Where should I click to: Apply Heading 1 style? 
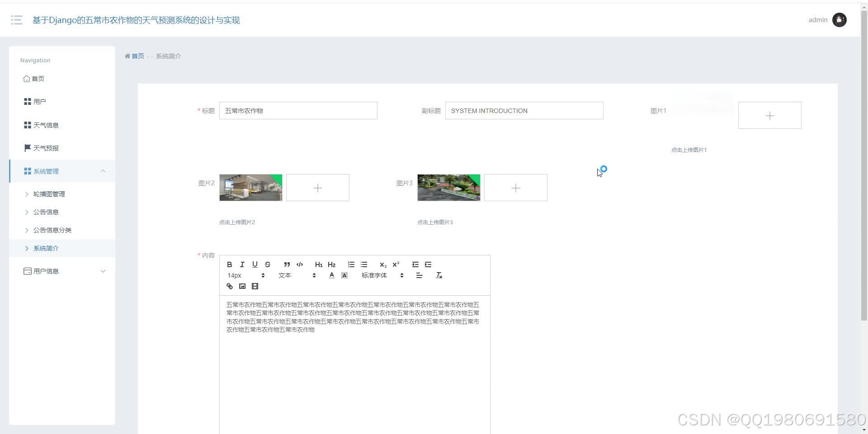coord(319,264)
